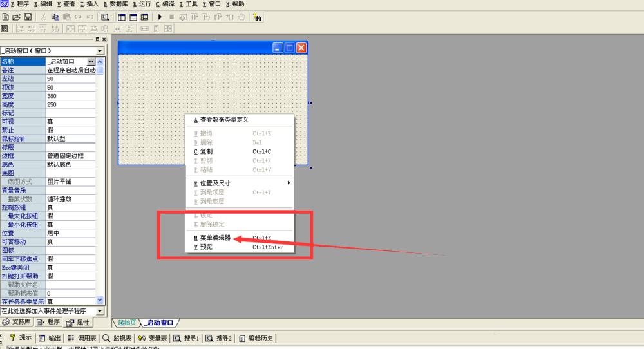Switch to the 起始页 document tab
This screenshot has width=644, height=349.
pyautogui.click(x=126, y=323)
